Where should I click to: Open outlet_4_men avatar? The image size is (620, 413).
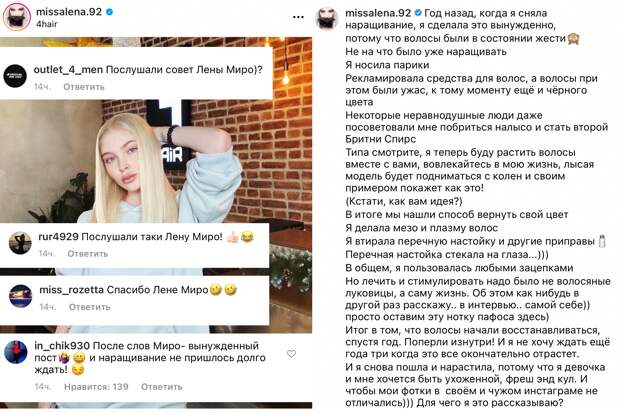tap(15, 76)
